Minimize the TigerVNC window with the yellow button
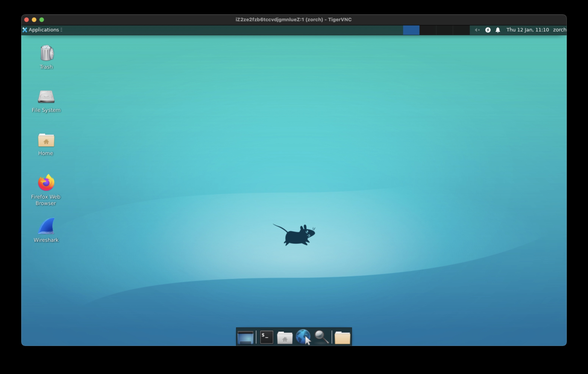Viewport: 588px width, 374px height. point(34,20)
